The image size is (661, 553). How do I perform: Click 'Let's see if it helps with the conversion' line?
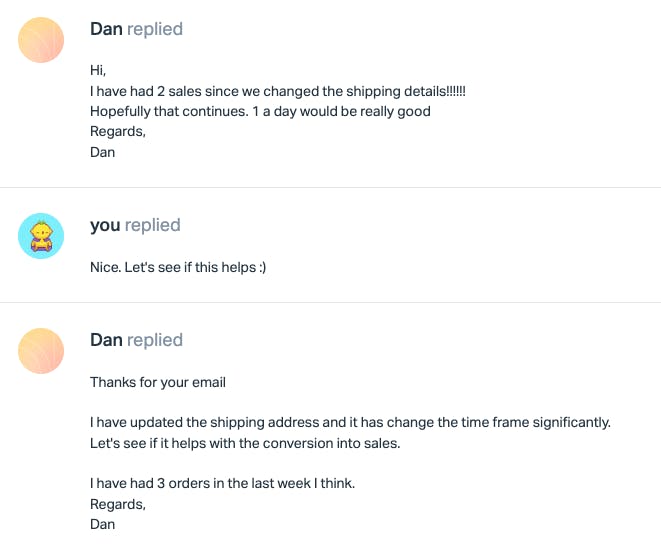click(x=245, y=443)
